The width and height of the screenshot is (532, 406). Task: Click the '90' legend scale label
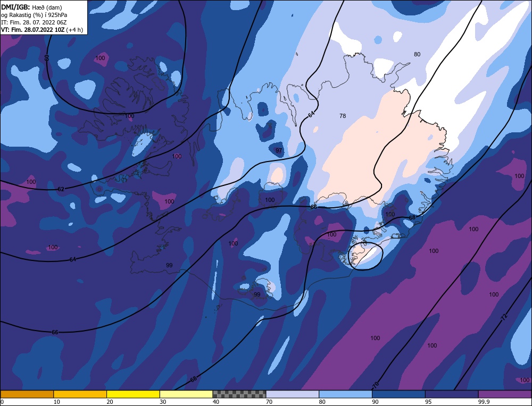coord(376,402)
